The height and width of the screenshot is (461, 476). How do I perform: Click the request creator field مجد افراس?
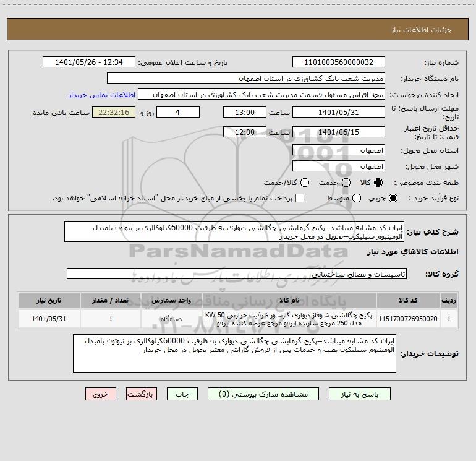pos(261,95)
